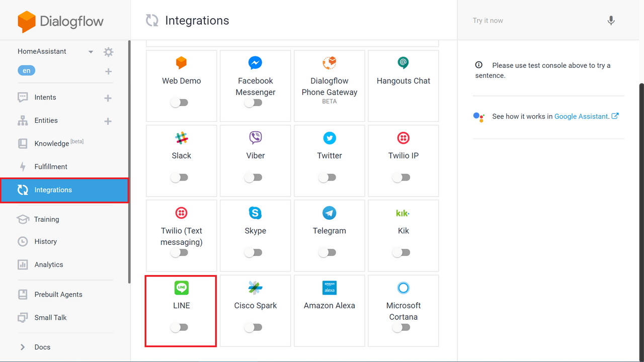Click the sidebar vertical scrollbar
644x362 pixels.
[x=129, y=161]
